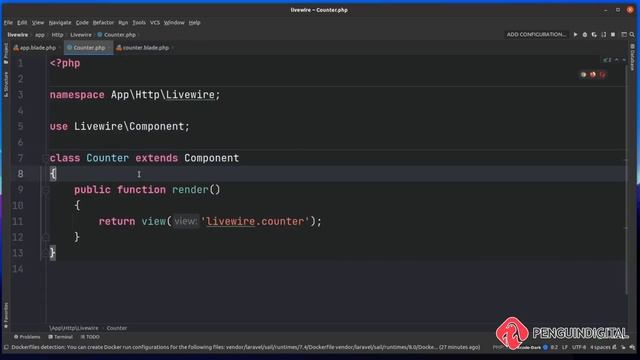Open the Tools menu
The image size is (640, 360).
point(139,22)
